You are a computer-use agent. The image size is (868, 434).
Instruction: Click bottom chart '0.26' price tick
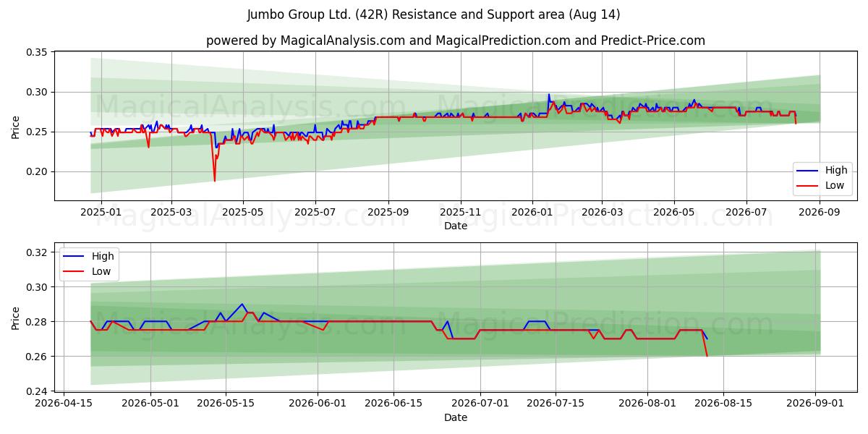coord(38,357)
